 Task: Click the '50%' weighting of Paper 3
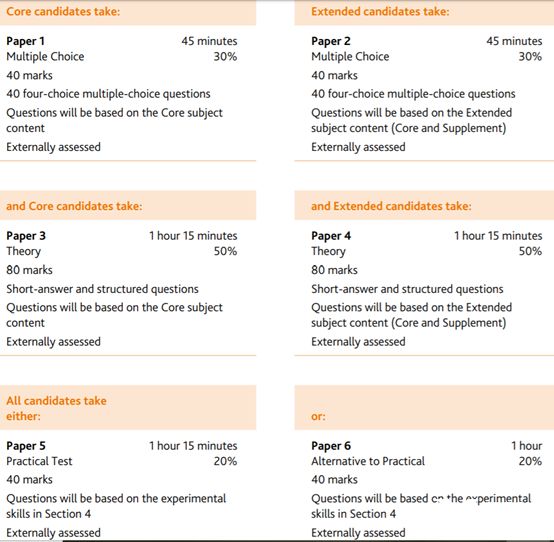pyautogui.click(x=225, y=251)
